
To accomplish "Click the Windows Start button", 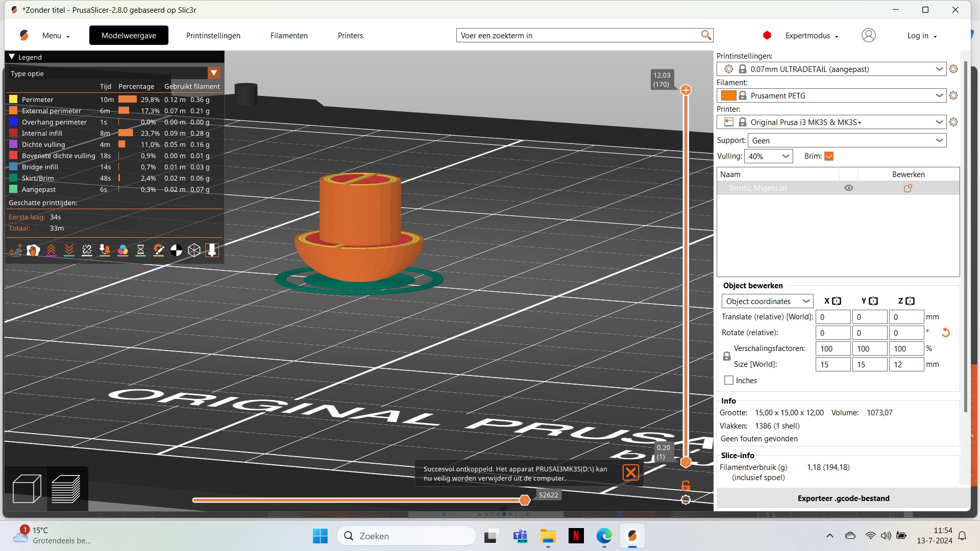I will (x=320, y=536).
